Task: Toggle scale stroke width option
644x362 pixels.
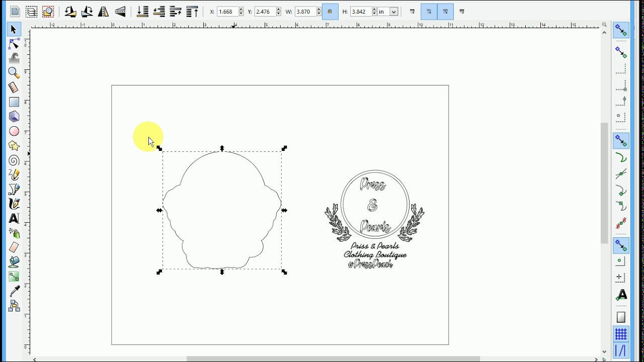Action: (413, 12)
